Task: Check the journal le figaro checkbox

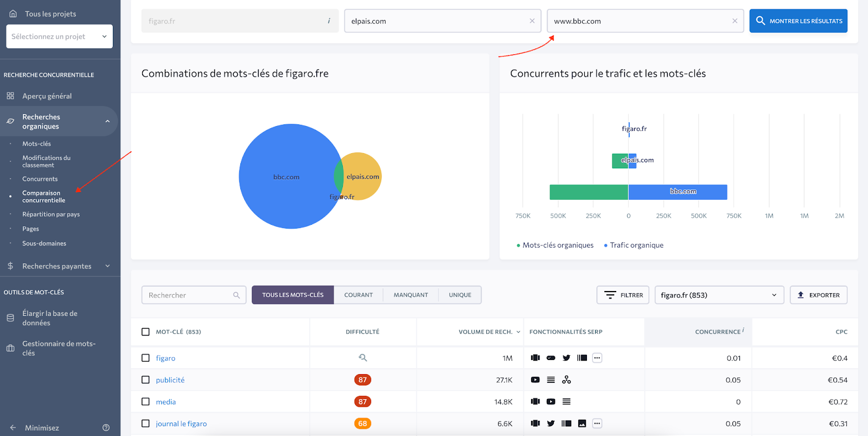Action: pos(145,424)
